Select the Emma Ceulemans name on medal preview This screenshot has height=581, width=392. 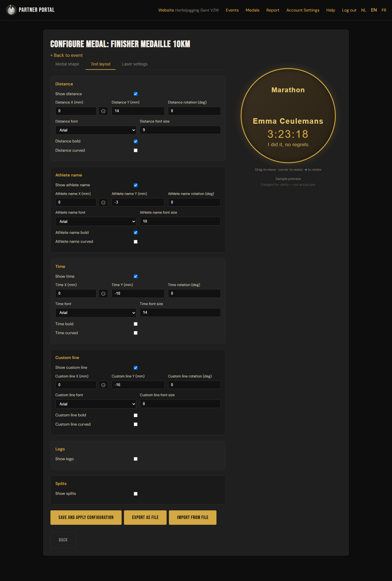tap(288, 121)
